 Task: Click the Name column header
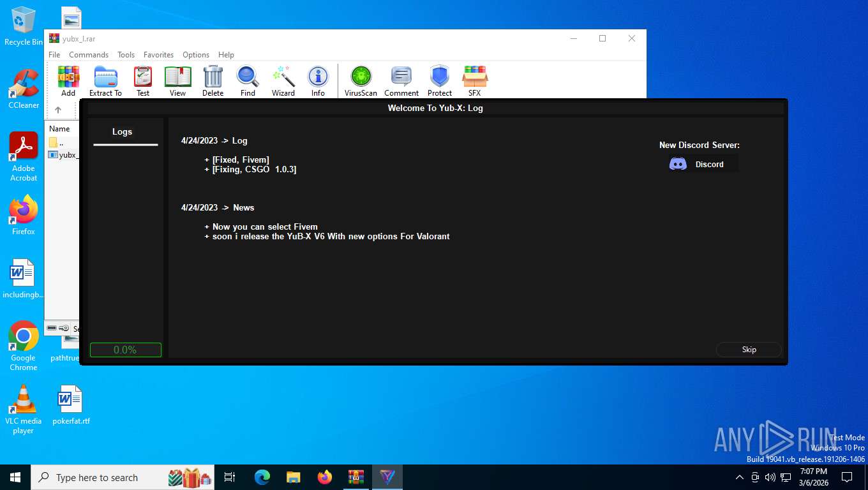click(x=61, y=129)
